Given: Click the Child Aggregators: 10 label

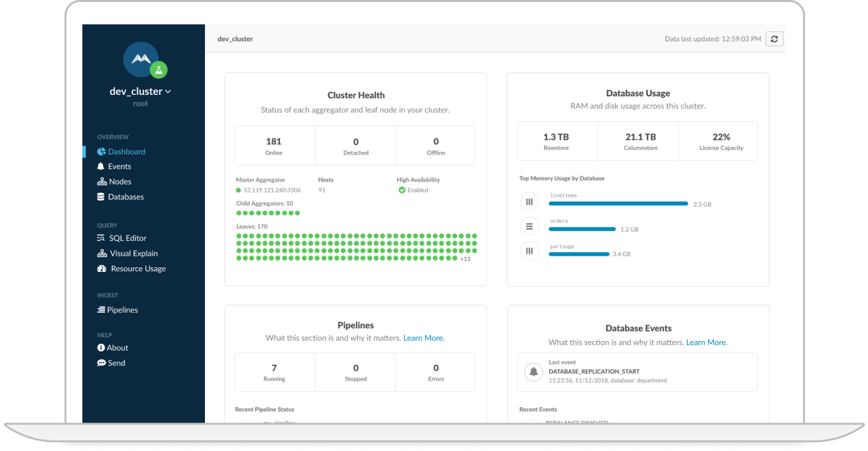Looking at the screenshot, I should click(264, 203).
